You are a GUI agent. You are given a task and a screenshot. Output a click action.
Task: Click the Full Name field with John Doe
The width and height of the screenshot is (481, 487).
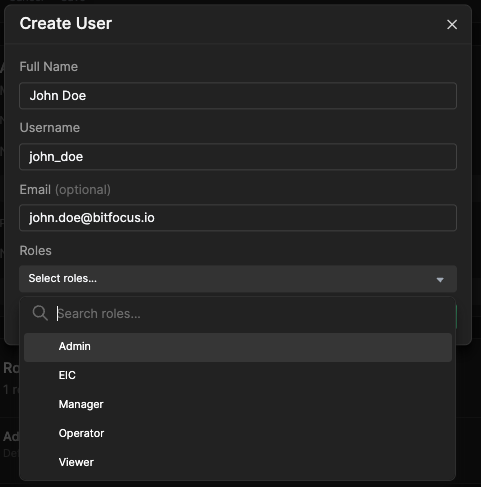pyautogui.click(x=238, y=96)
